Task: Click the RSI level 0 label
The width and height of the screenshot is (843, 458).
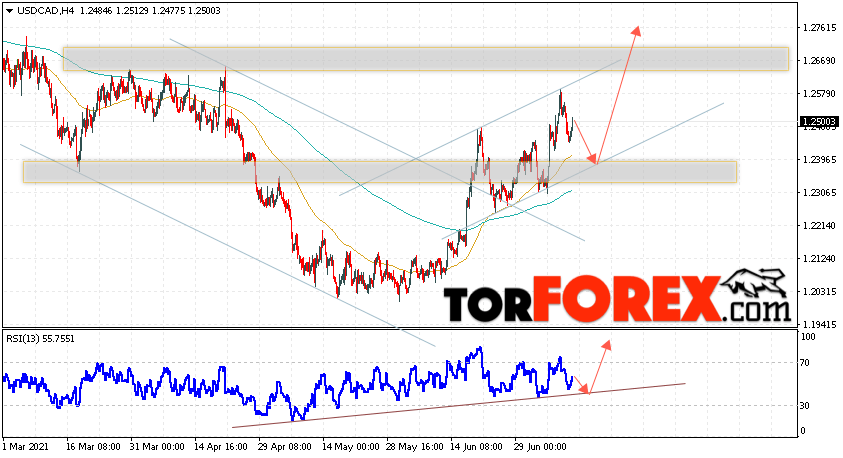Action: point(803,431)
